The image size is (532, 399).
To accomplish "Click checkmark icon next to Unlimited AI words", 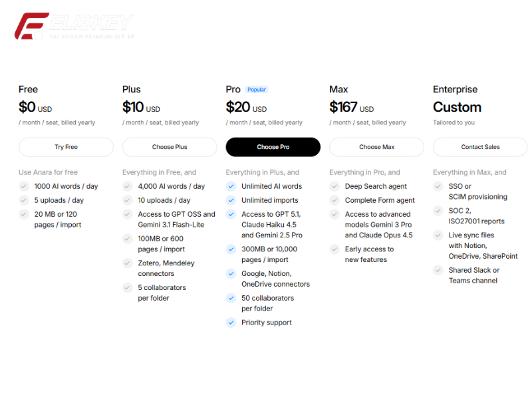I will 231,186.
